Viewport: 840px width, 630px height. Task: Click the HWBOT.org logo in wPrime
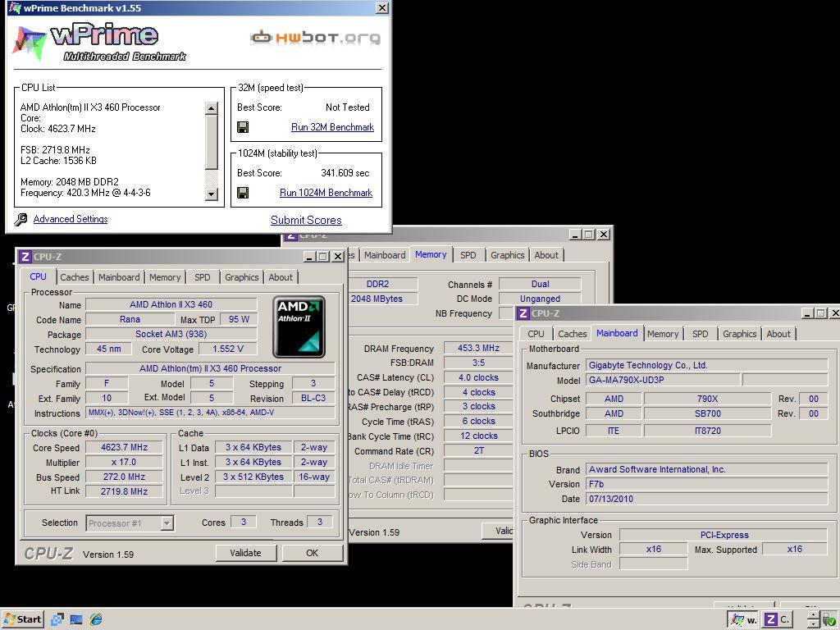[316, 38]
